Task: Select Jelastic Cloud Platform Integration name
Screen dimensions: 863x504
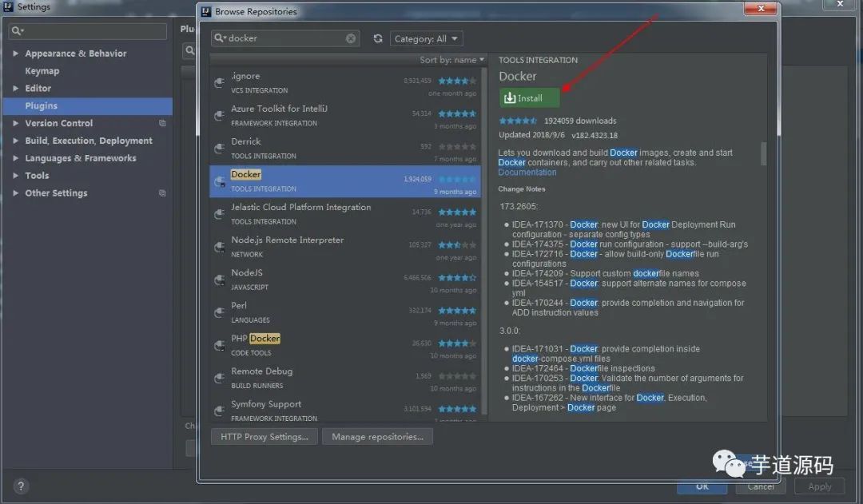Action: (301, 208)
